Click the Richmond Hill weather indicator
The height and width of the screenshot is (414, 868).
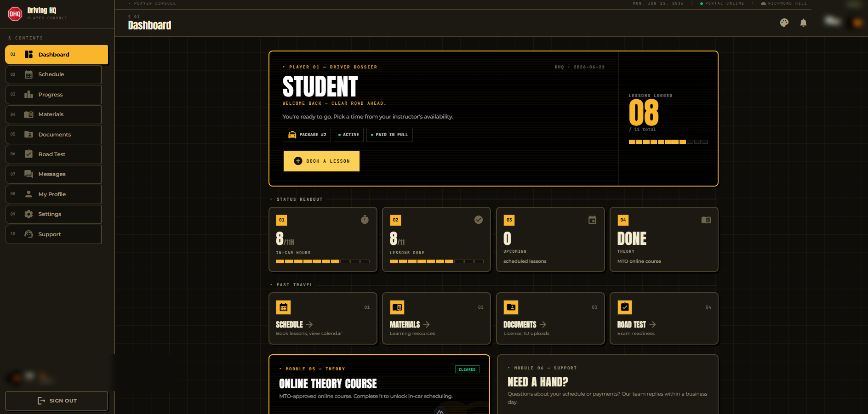pos(784,3)
